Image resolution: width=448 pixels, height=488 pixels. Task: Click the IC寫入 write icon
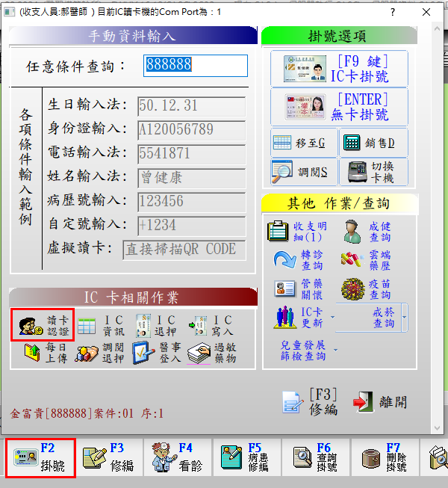tap(211, 326)
